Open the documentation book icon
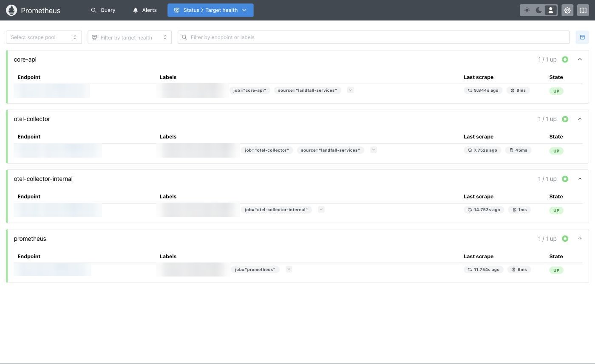595x364 pixels. (x=583, y=10)
